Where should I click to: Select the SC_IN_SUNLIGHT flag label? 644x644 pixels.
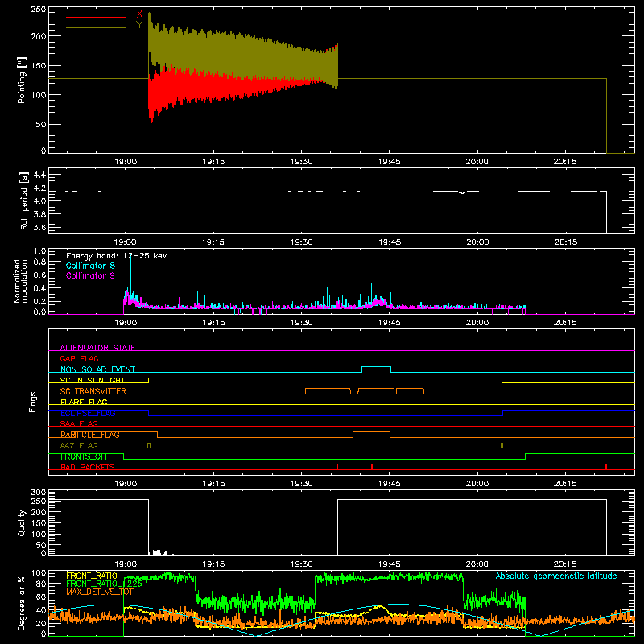point(93,380)
